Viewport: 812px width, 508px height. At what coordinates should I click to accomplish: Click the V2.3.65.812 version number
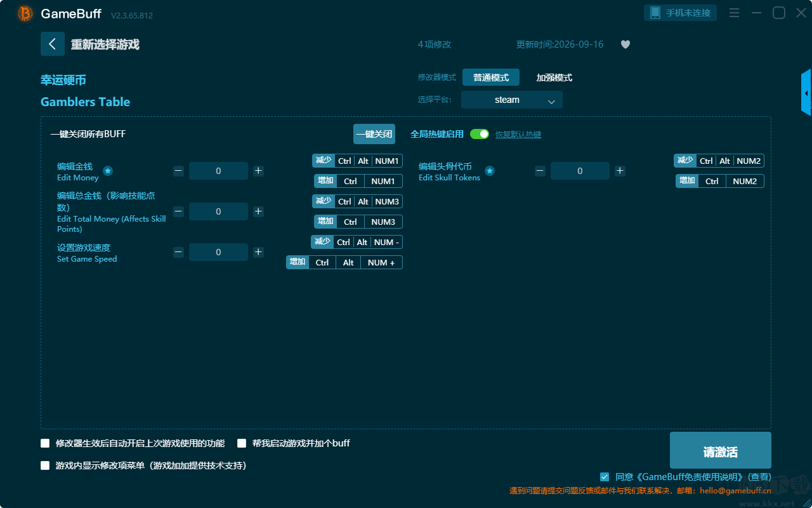pos(132,15)
